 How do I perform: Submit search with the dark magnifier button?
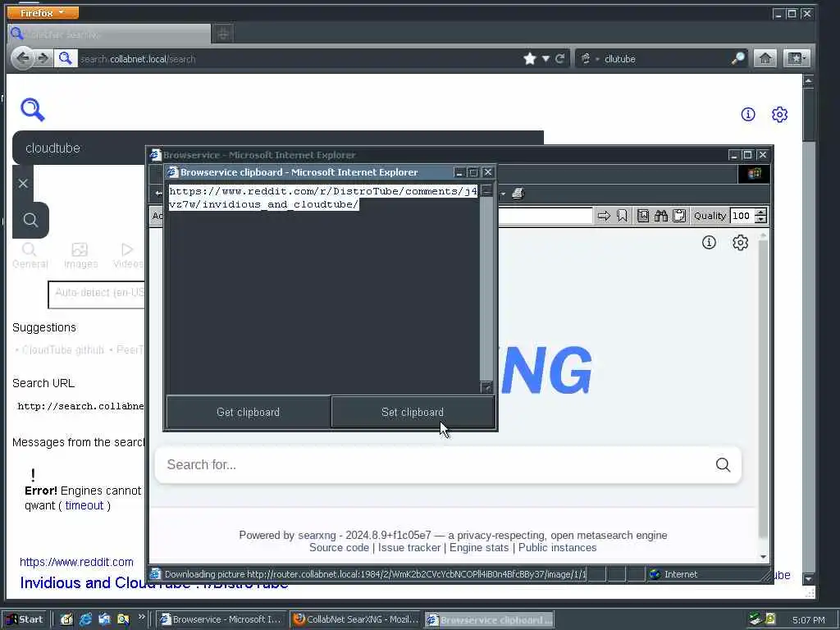point(30,220)
